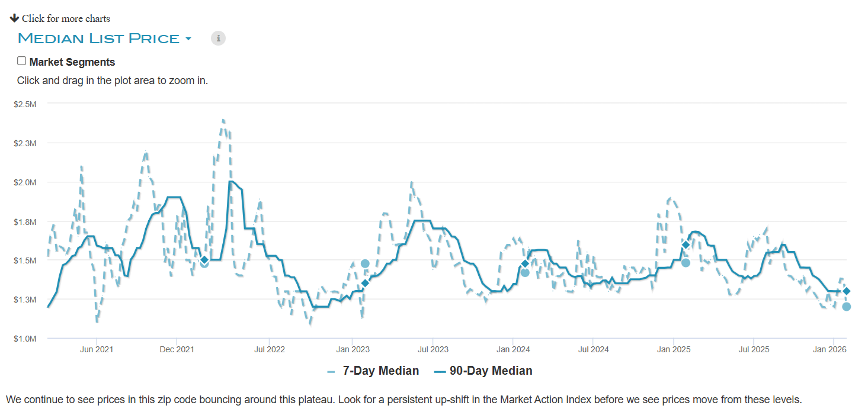The image size is (868, 415).
Task: Click the Market Segments label text
Action: coord(72,62)
